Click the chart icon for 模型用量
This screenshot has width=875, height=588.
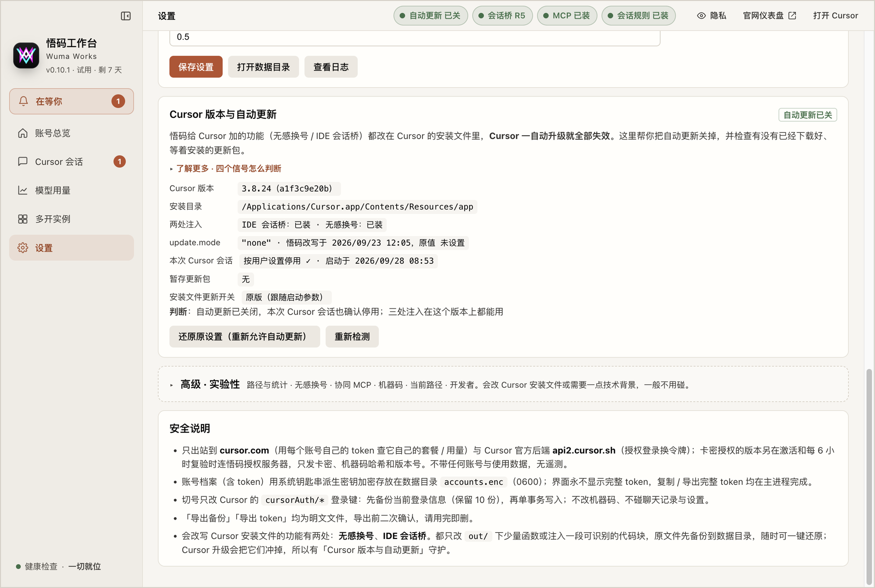pos(23,190)
